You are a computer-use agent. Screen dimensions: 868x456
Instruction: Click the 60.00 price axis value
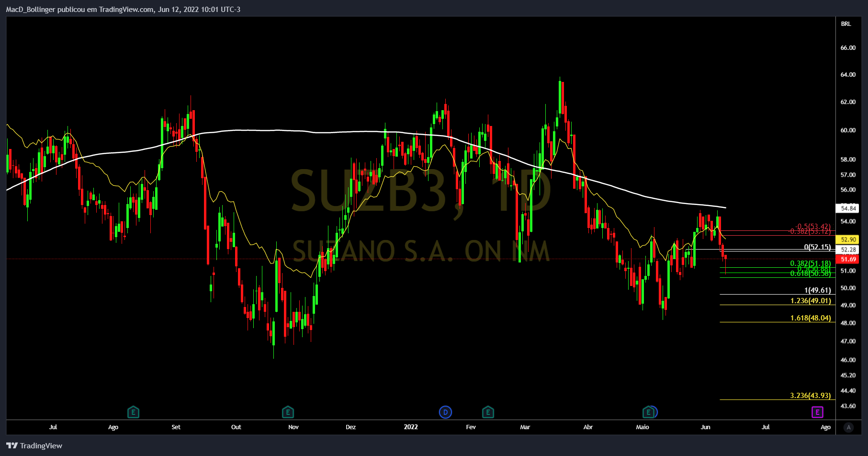pyautogui.click(x=848, y=130)
